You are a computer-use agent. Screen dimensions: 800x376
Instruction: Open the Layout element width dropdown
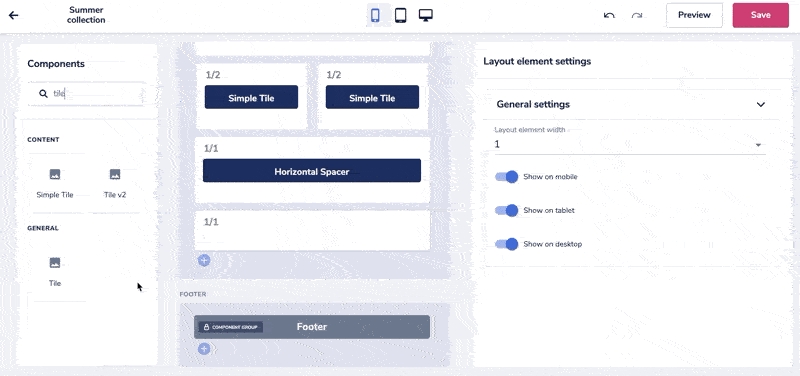pyautogui.click(x=630, y=144)
